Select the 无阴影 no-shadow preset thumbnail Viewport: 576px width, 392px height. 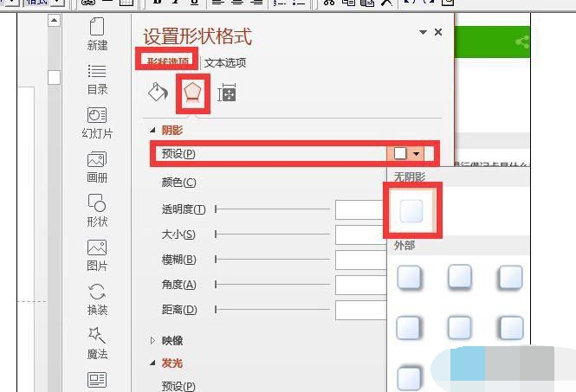[x=412, y=210]
